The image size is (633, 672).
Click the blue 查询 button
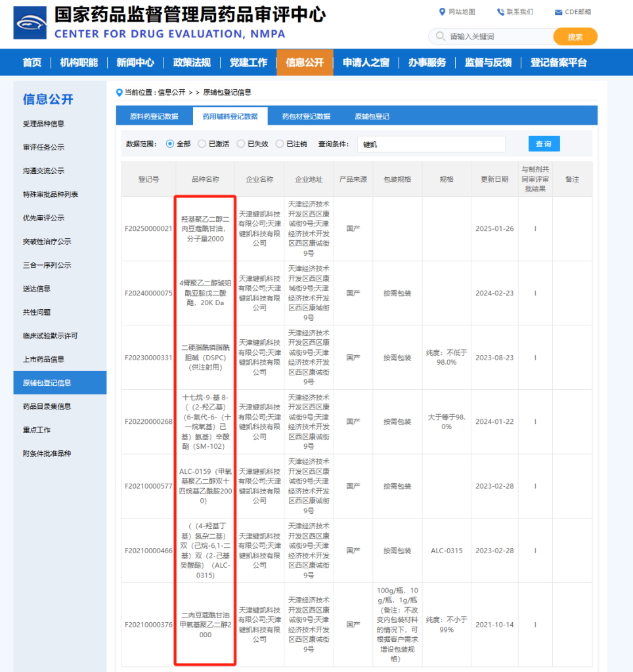click(544, 144)
